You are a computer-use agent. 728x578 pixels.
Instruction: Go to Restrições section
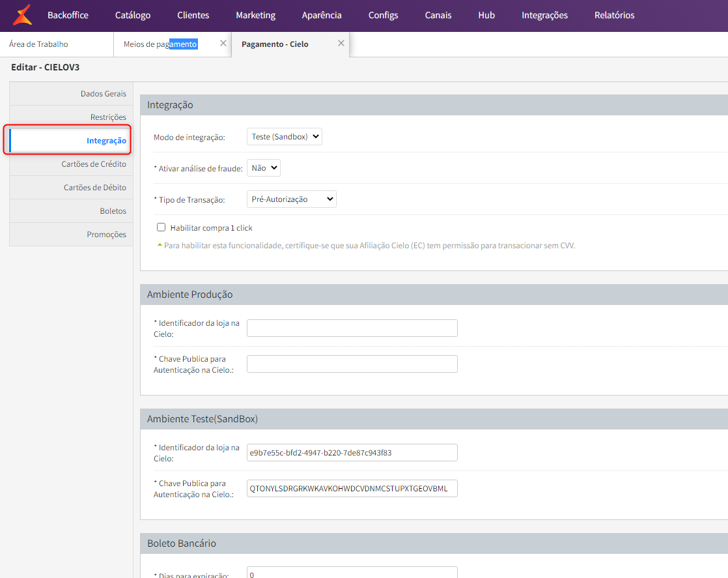[x=71, y=117]
